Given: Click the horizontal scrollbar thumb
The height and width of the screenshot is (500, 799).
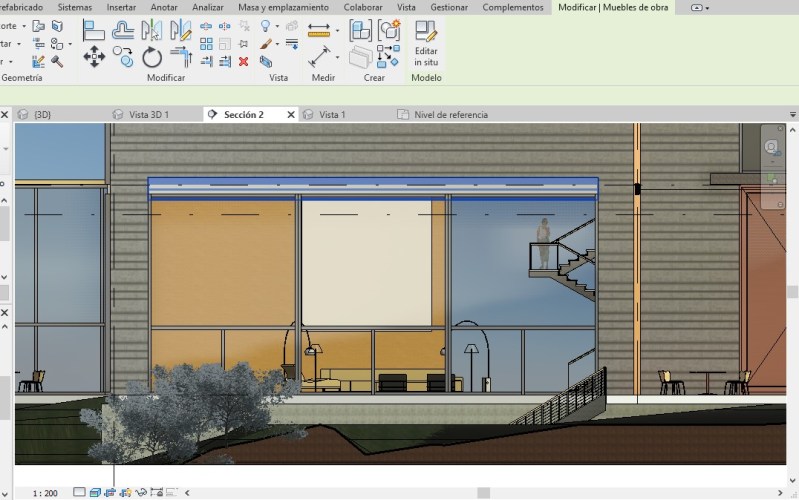Looking at the screenshot, I should point(483,493).
